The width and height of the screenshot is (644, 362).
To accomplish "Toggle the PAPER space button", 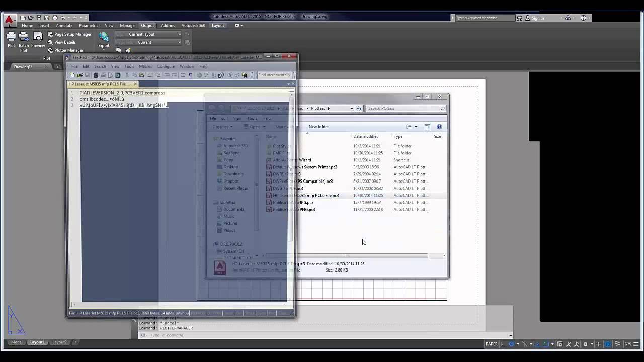I will pos(492,344).
